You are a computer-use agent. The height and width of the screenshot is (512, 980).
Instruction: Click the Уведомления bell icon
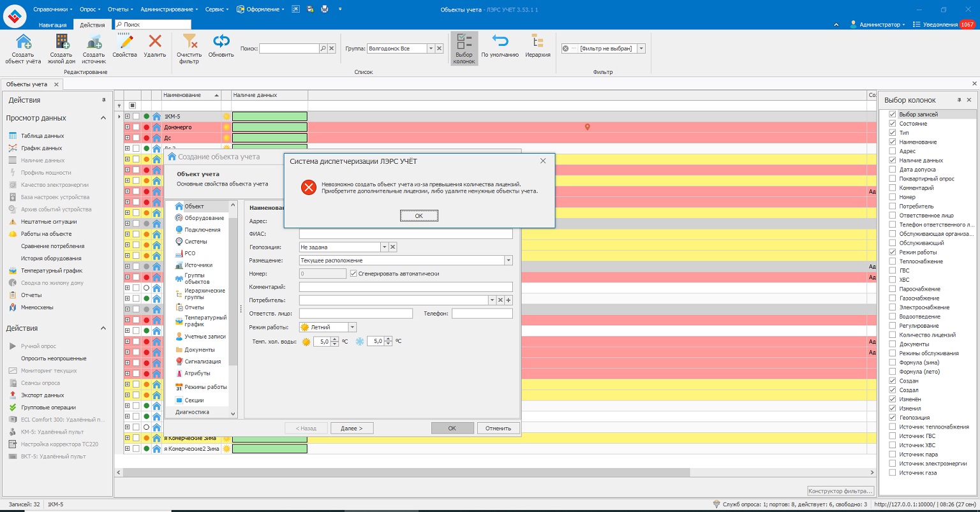pyautogui.click(x=917, y=24)
